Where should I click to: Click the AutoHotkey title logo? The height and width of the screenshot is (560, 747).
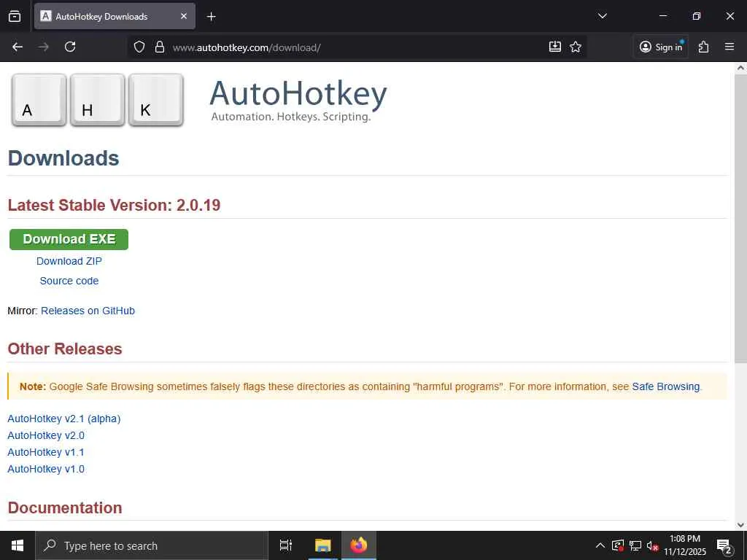(298, 100)
